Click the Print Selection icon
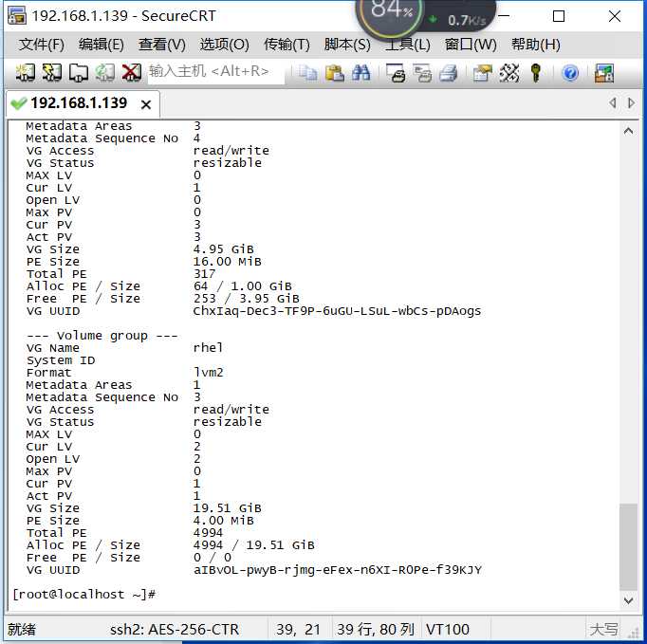The width and height of the screenshot is (647, 644). pyautogui.click(x=422, y=73)
